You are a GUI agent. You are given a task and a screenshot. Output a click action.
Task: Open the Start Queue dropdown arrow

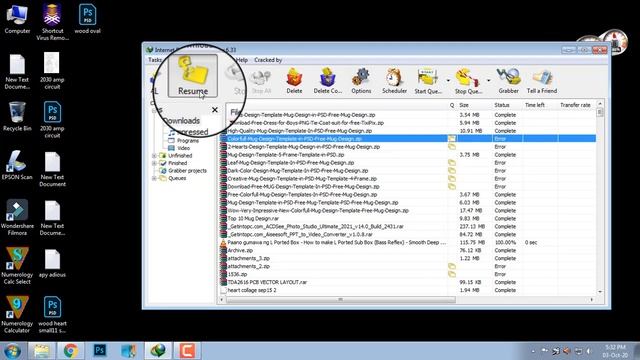[448, 81]
